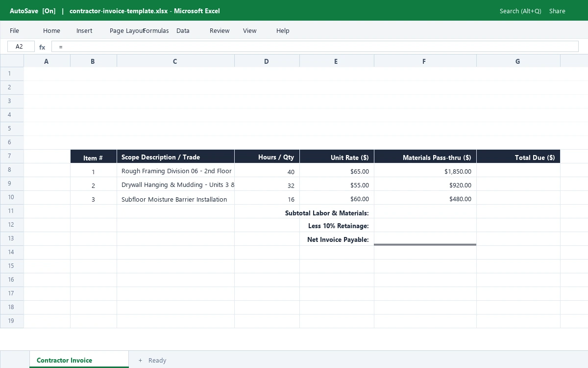Select column A header
This screenshot has width=588, height=368.
(47, 61)
